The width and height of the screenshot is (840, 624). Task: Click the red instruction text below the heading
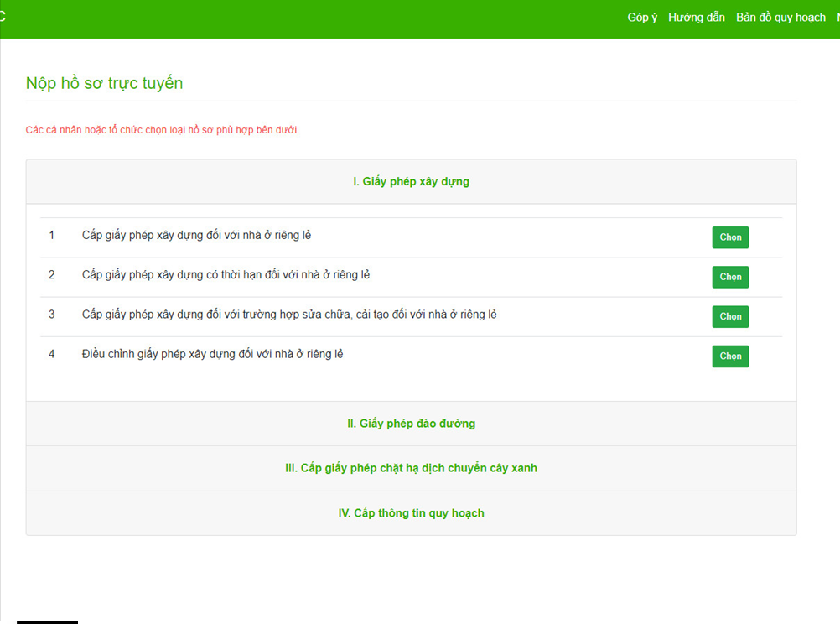pyautogui.click(x=162, y=130)
